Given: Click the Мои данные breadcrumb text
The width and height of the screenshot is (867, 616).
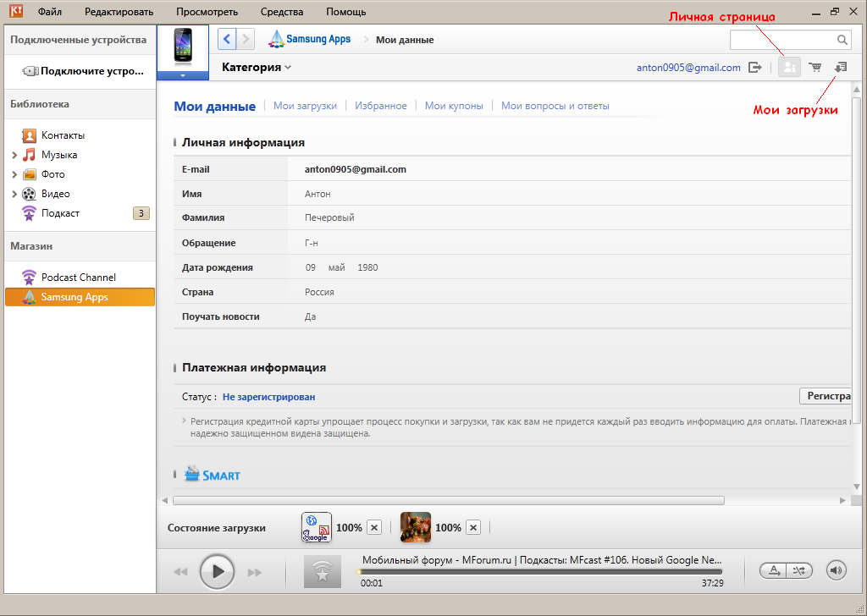Looking at the screenshot, I should click(405, 40).
